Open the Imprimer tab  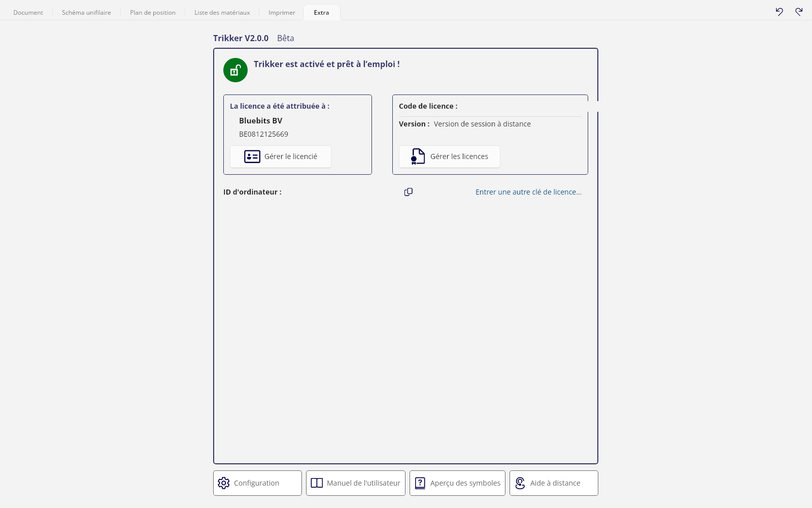tap(282, 13)
